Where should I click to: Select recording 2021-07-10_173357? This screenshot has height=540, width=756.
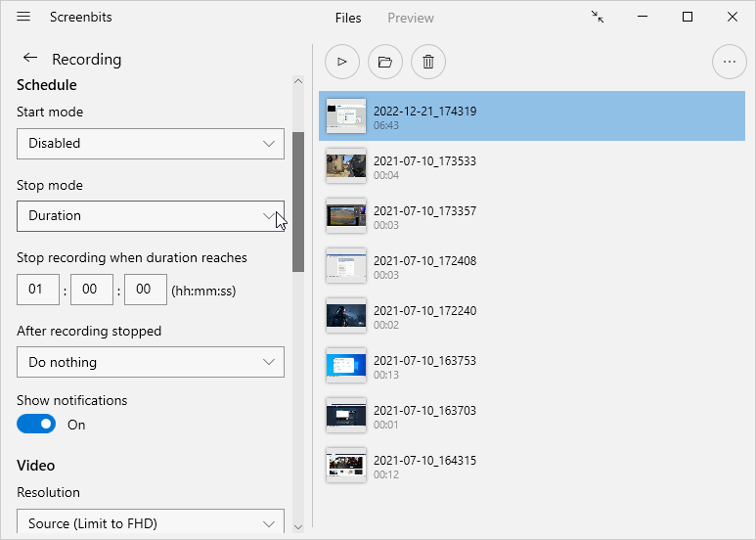[532, 216]
